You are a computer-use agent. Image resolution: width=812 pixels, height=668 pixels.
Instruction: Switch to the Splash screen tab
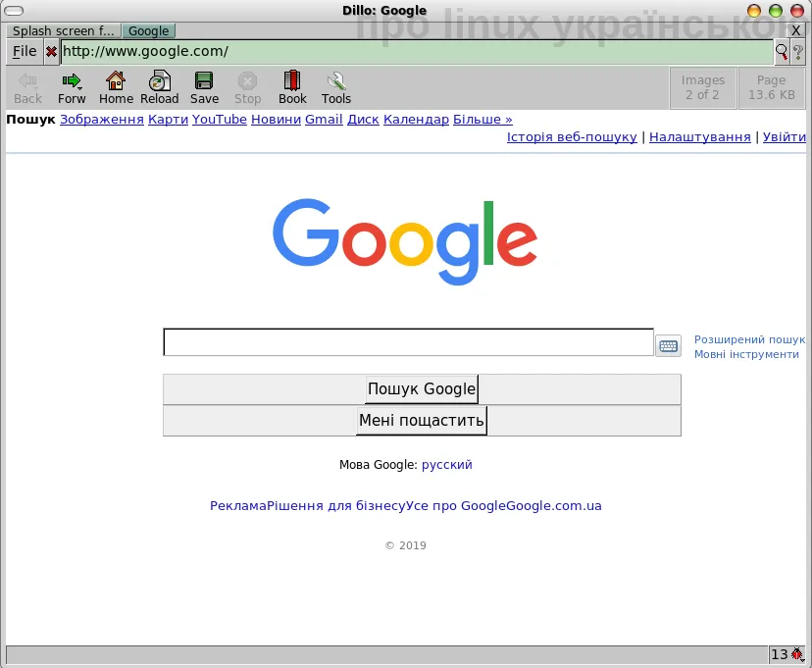(63, 31)
